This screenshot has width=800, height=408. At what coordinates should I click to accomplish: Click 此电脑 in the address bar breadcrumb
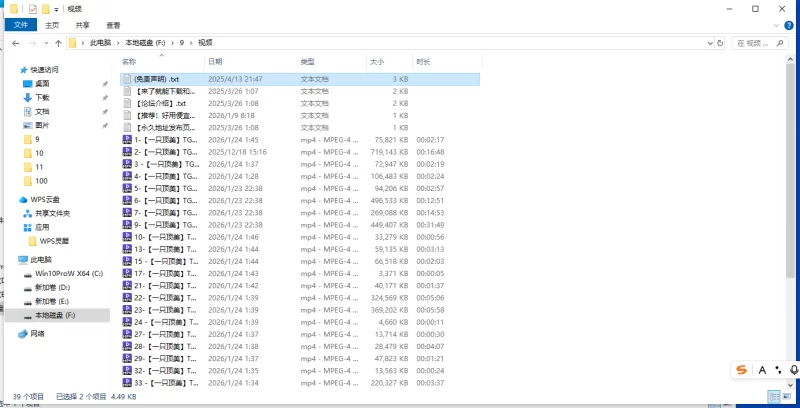coord(102,43)
